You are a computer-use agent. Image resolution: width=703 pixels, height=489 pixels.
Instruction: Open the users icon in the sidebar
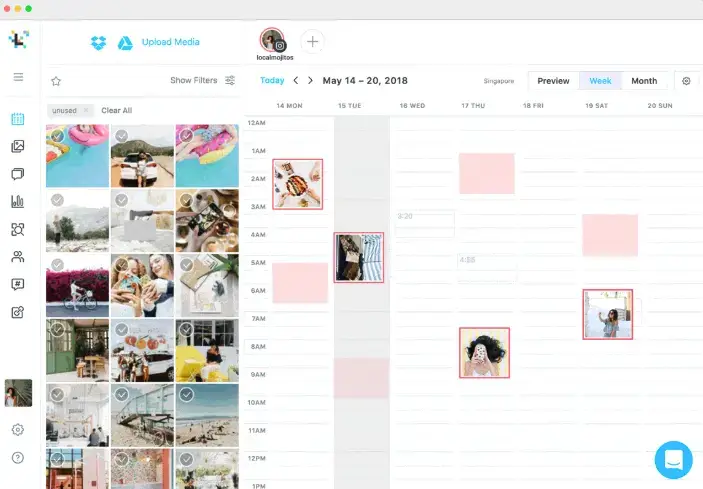click(17, 257)
